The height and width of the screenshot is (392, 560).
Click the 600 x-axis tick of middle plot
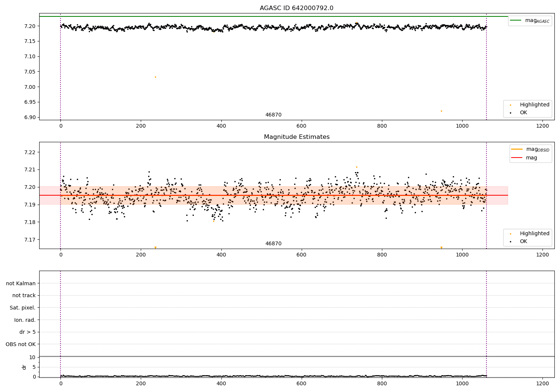(x=301, y=255)
